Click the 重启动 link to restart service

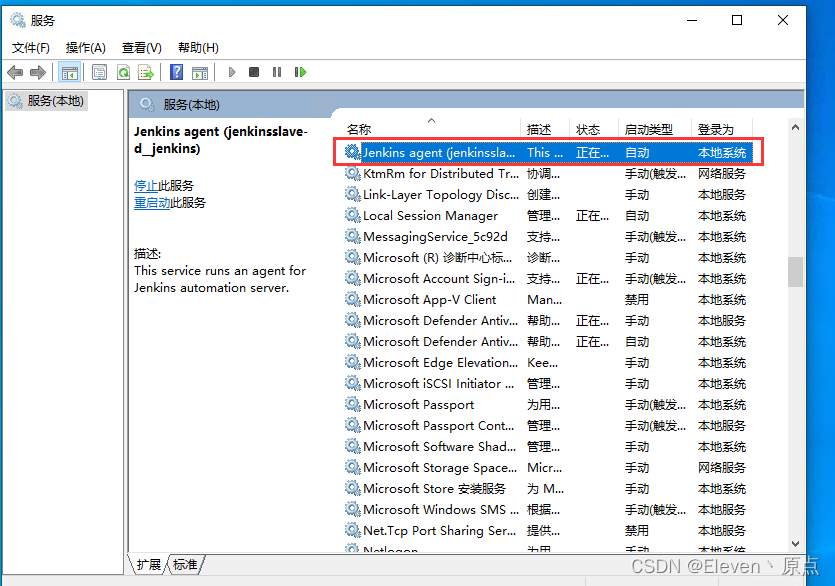152,202
